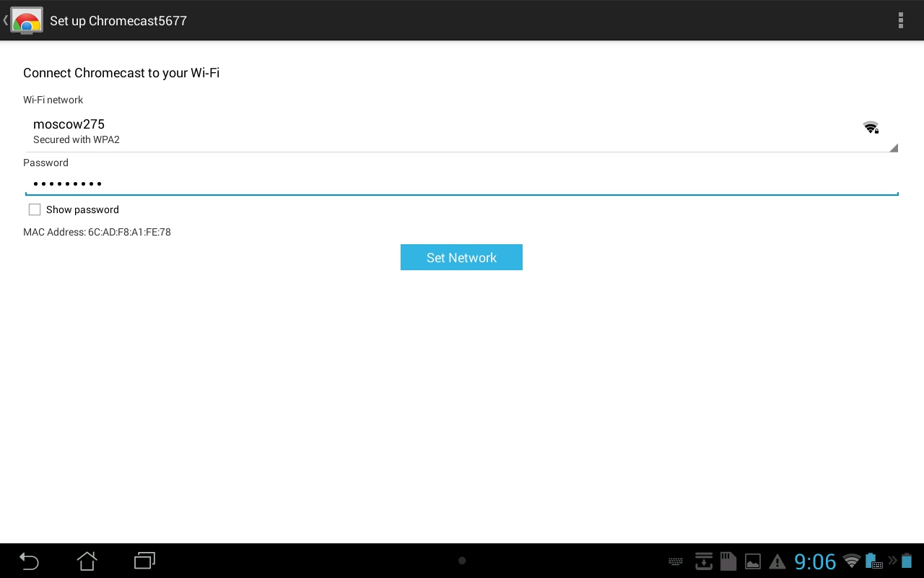Tap the 9:06 clock in the status bar

pyautogui.click(x=815, y=561)
